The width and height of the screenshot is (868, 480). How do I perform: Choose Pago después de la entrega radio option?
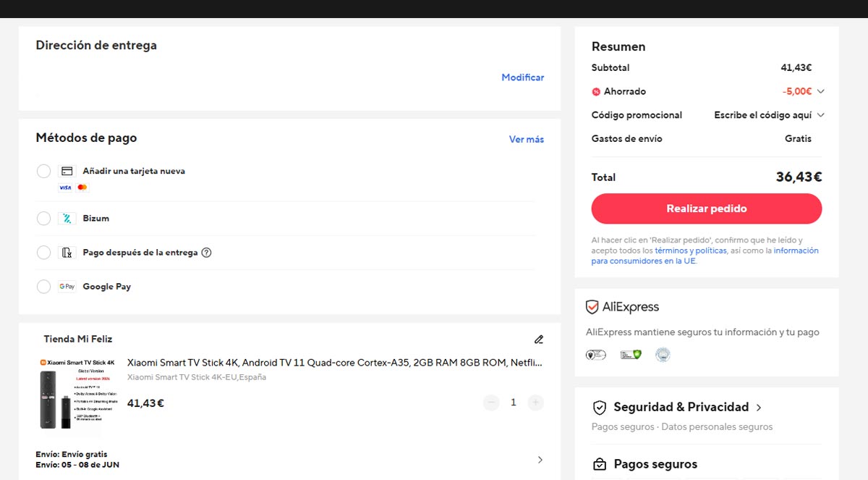(43, 253)
